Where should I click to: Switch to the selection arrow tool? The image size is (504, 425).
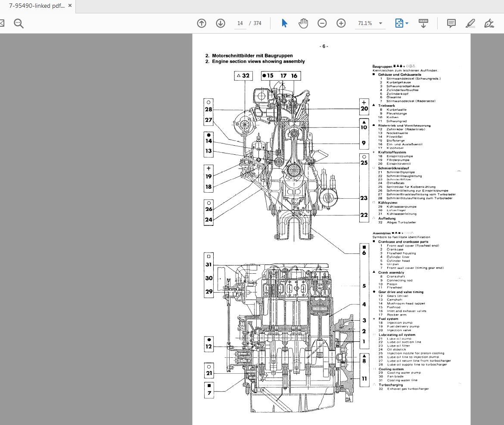click(x=284, y=23)
